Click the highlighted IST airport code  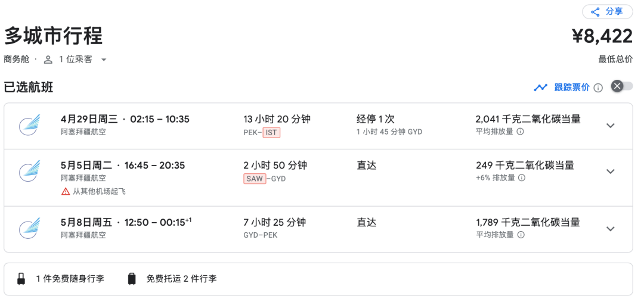click(271, 132)
